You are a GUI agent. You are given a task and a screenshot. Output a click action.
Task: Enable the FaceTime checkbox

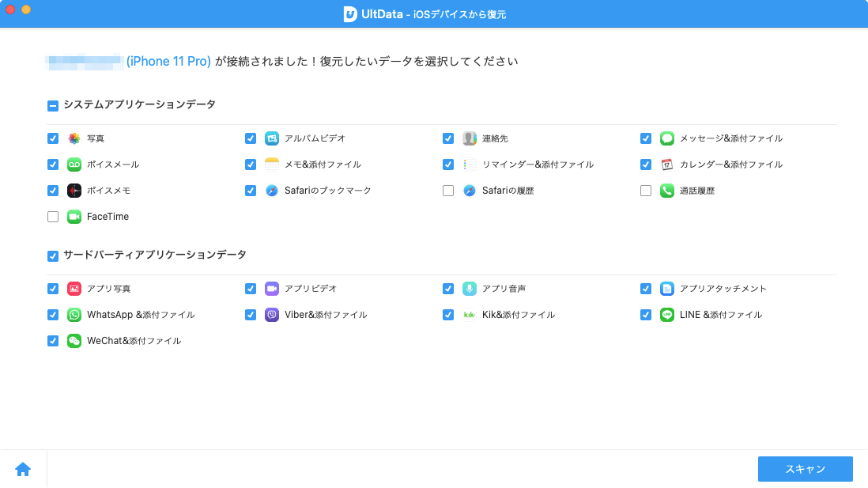pos(53,217)
